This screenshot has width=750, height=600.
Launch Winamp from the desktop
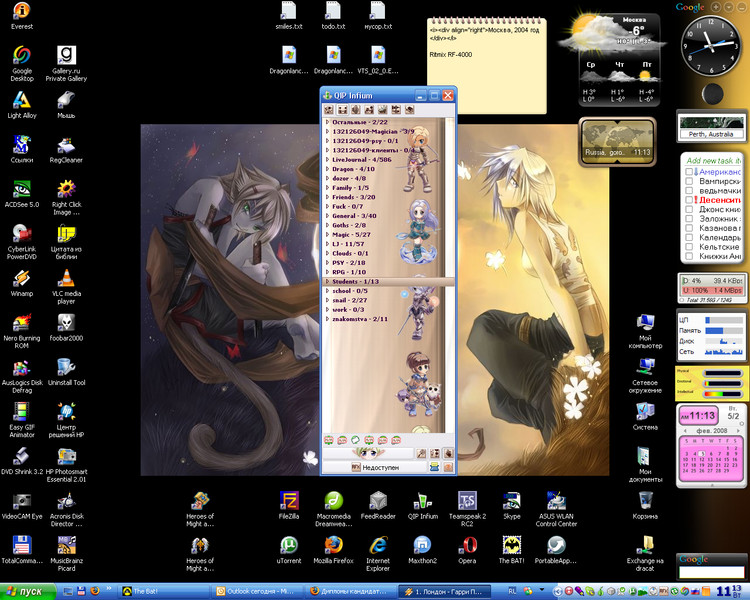click(x=22, y=282)
